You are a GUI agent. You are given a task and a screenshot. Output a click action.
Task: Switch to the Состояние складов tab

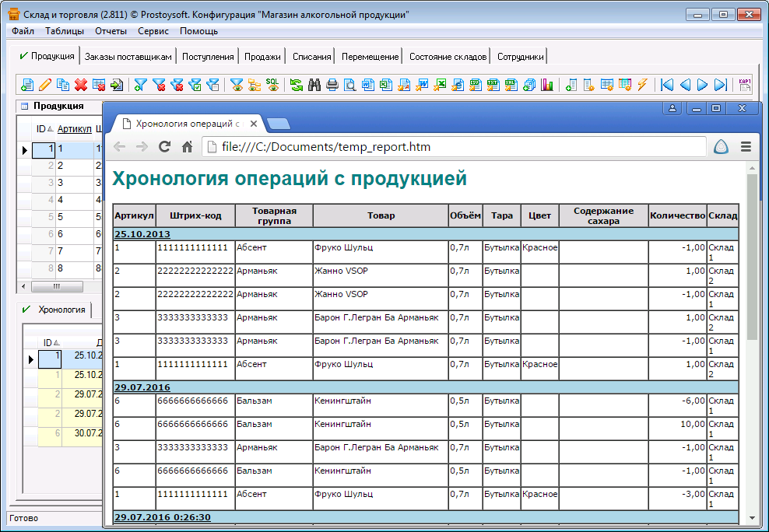tap(448, 56)
